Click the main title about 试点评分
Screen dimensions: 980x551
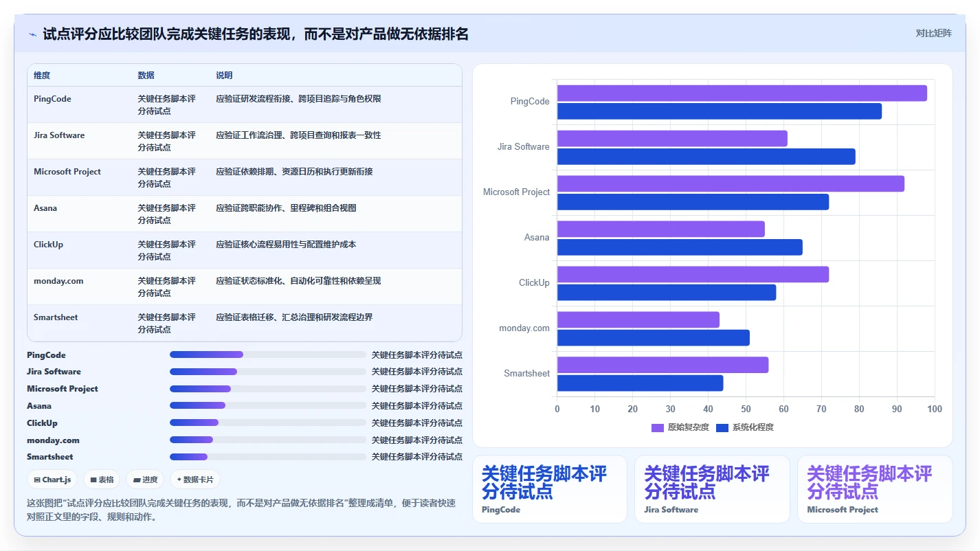[256, 34]
